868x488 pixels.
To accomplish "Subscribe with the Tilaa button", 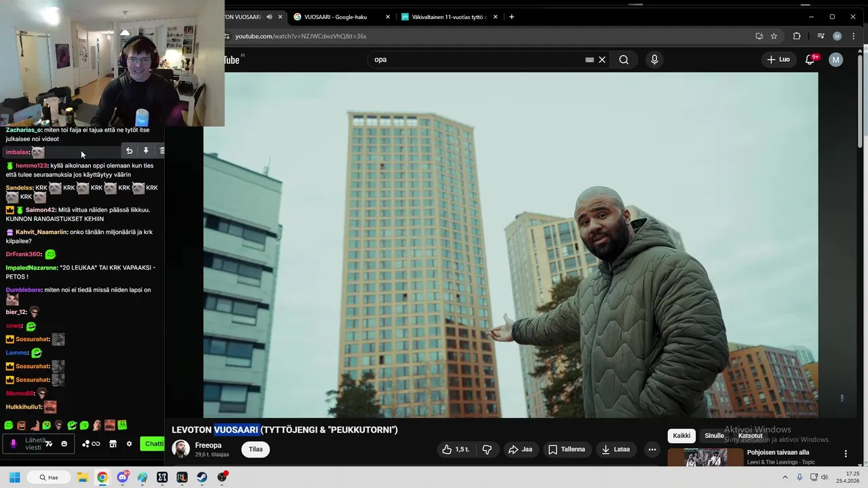I will point(256,449).
